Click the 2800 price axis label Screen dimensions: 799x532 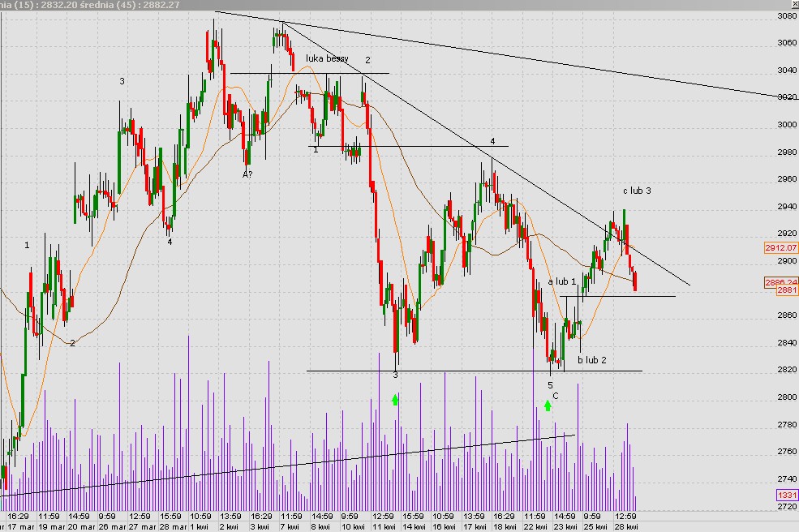(x=787, y=397)
